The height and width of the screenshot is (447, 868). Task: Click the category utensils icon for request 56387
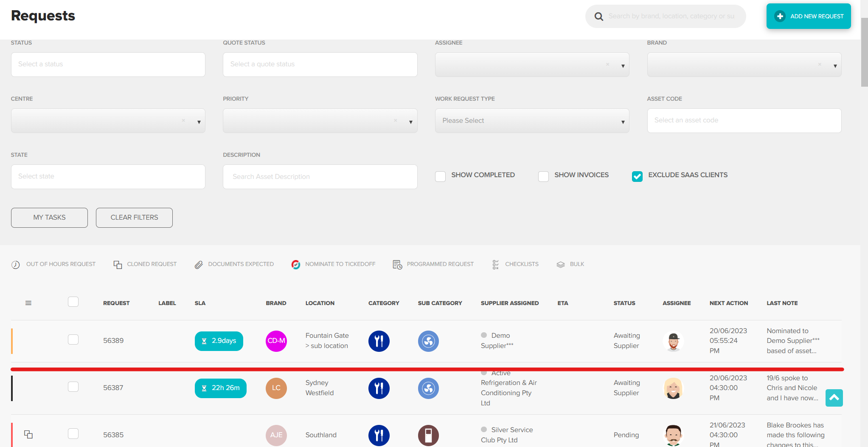pos(379,388)
